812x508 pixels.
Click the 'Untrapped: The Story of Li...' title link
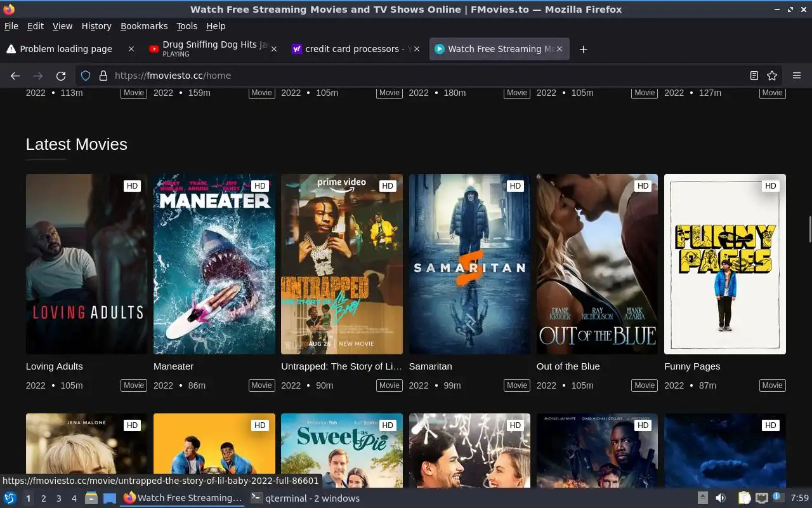(x=341, y=366)
